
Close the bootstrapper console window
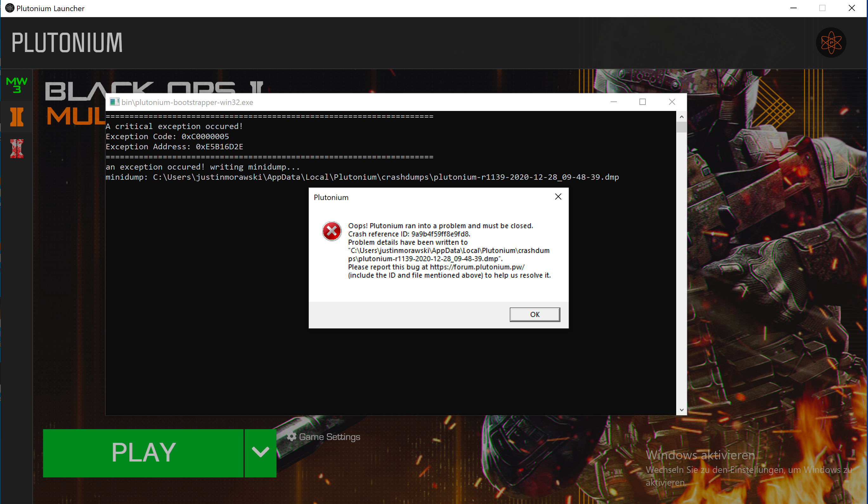(x=672, y=102)
